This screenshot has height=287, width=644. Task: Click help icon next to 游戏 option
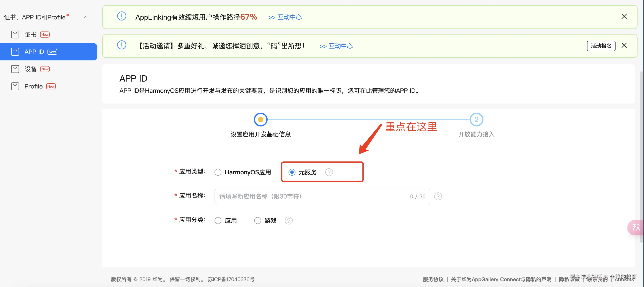[289, 220]
